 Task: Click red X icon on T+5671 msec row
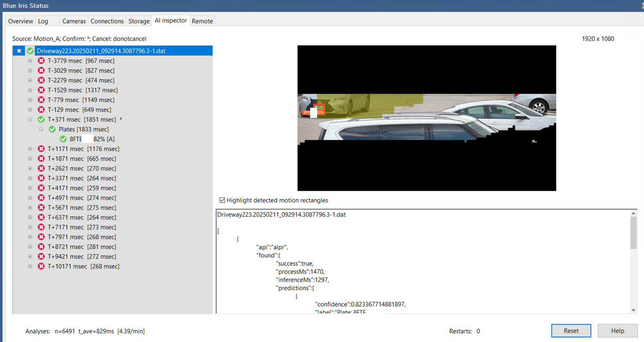41,208
